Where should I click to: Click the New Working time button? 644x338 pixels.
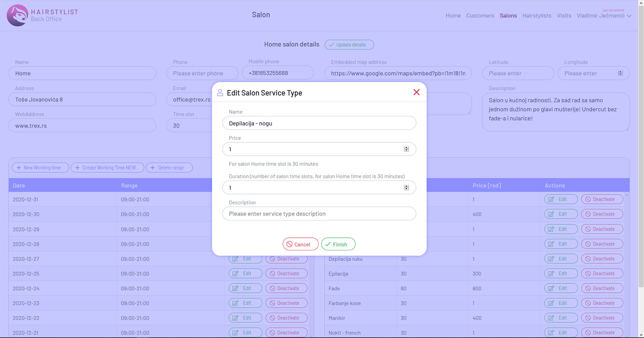40,167
